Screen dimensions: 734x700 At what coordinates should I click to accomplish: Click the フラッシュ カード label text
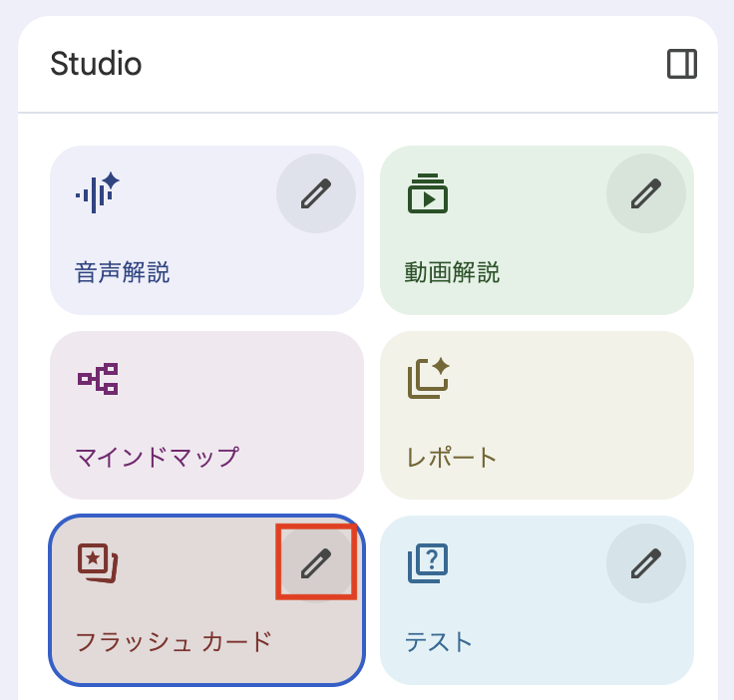click(x=174, y=641)
